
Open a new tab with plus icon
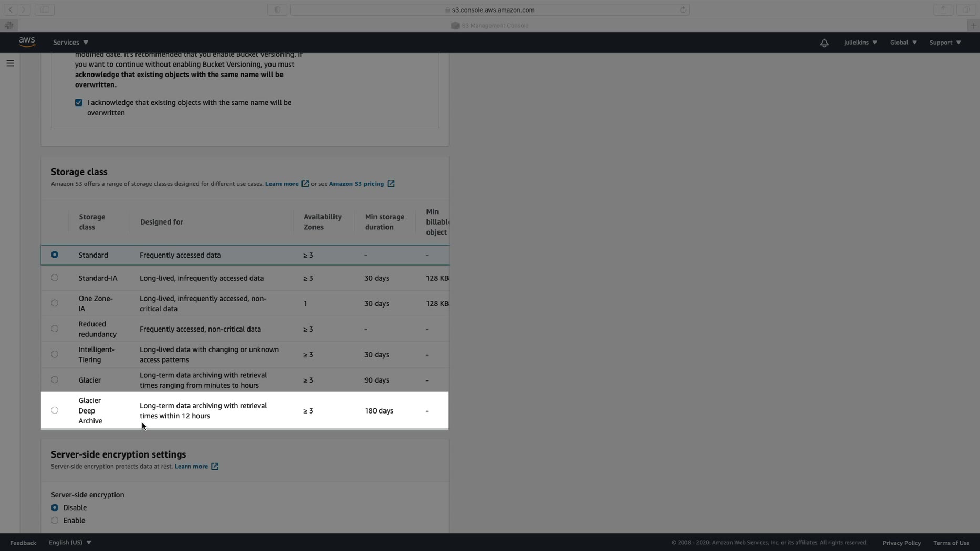click(x=973, y=25)
